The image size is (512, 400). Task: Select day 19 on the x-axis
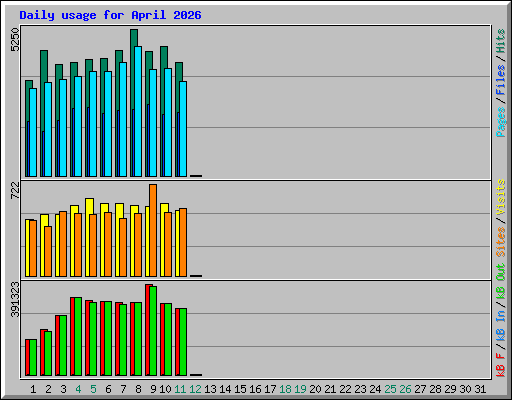click(x=300, y=389)
